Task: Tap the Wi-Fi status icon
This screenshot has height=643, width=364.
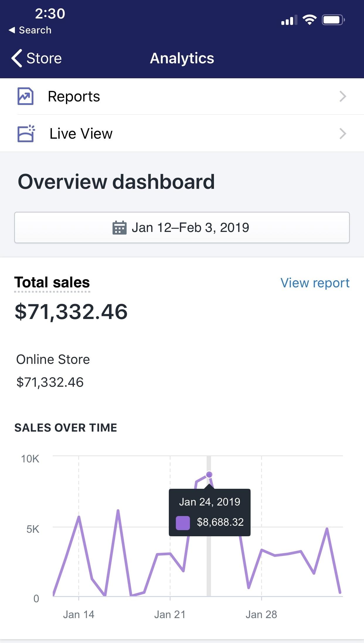Action: (x=309, y=20)
